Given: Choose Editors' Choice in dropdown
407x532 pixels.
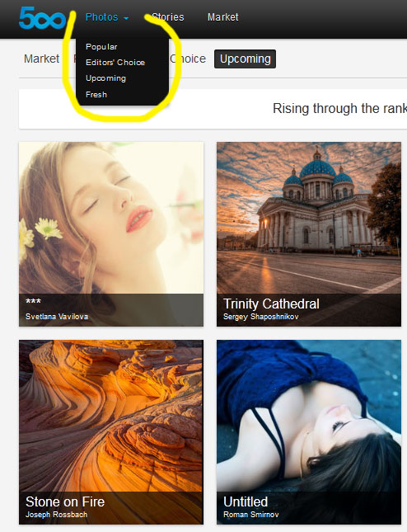Looking at the screenshot, I should click(115, 63).
